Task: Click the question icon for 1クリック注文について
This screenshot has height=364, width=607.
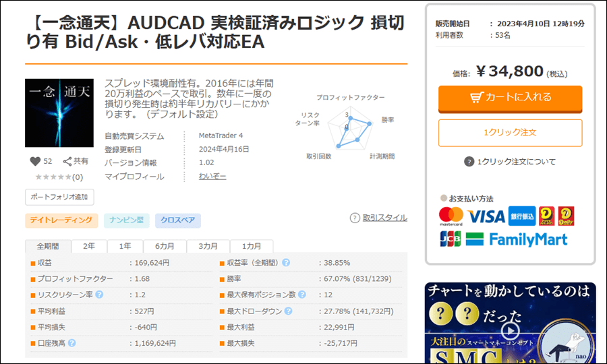Action: point(469,162)
